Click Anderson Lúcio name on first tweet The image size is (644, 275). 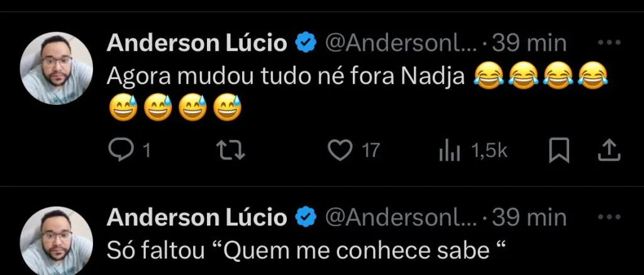[197, 43]
